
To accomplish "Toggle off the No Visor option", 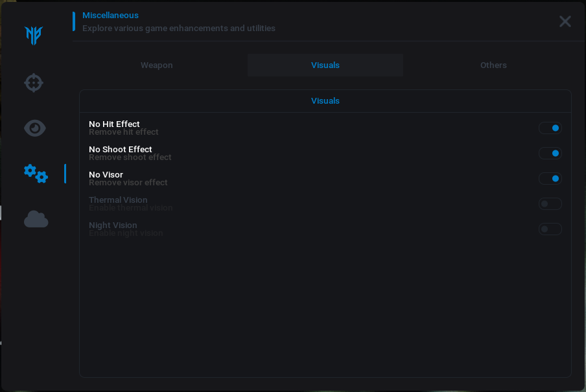I will 550,179.
